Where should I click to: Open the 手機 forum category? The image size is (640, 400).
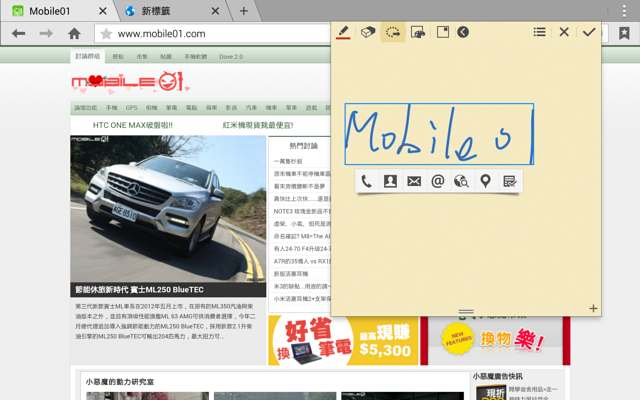(x=111, y=108)
